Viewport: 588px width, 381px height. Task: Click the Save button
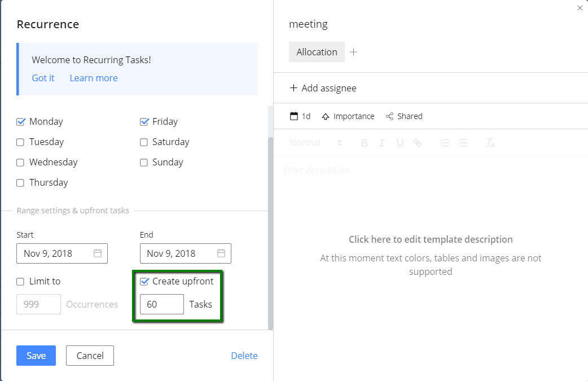(36, 356)
